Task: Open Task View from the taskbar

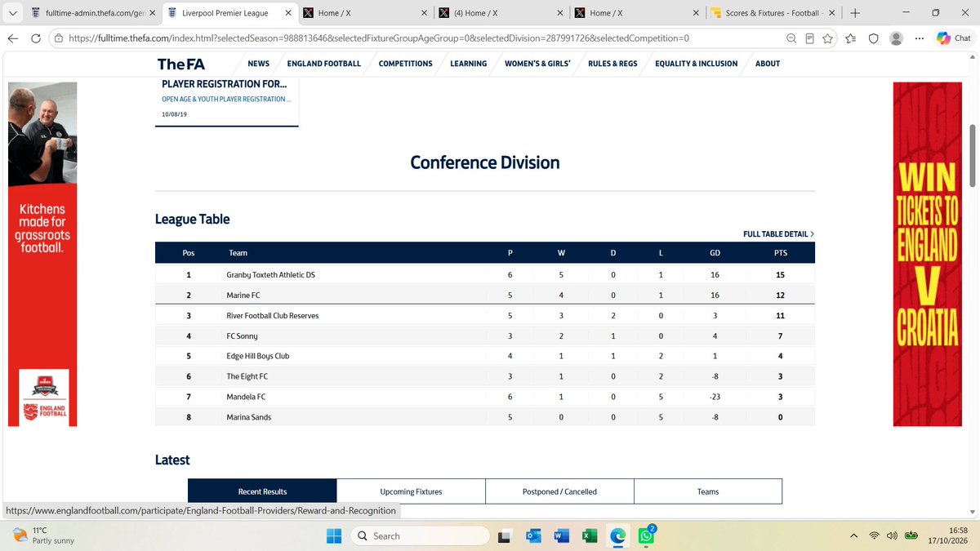Action: [x=507, y=535]
